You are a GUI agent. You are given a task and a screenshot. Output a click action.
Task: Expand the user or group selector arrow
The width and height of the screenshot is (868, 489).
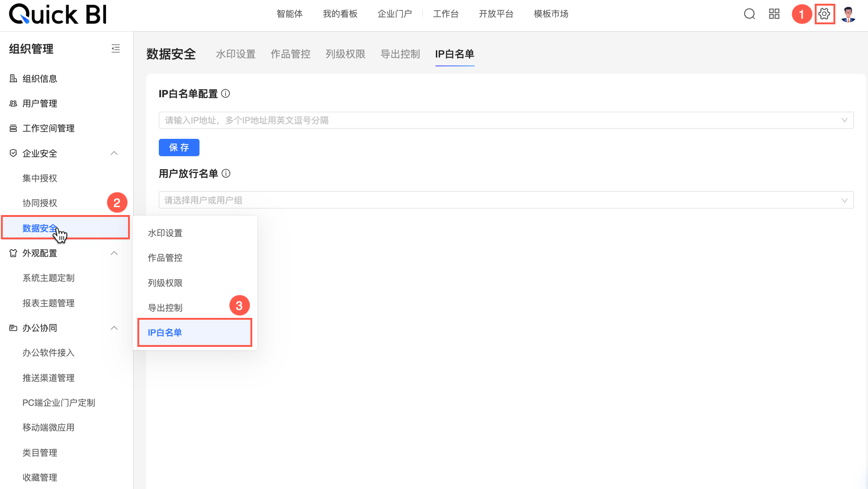[845, 200]
